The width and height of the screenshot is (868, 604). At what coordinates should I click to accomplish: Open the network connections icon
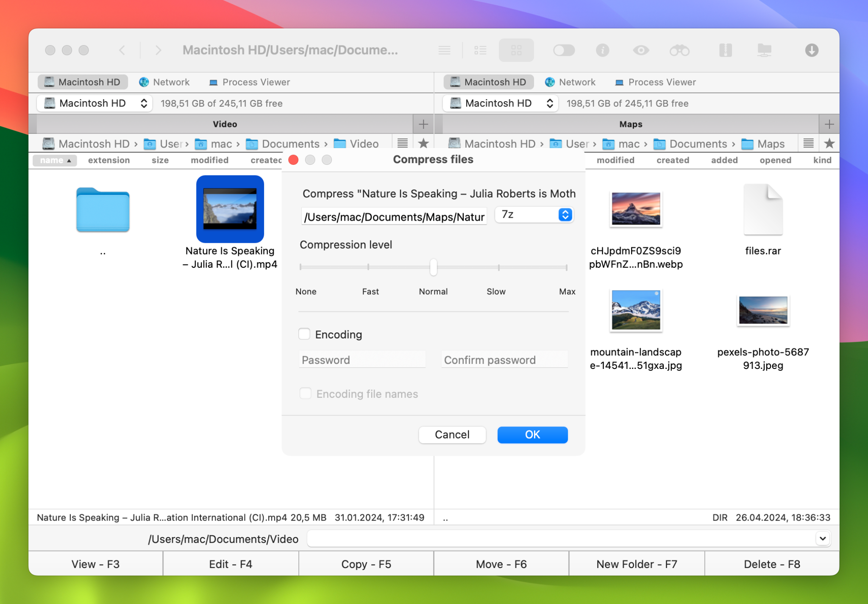coord(765,50)
